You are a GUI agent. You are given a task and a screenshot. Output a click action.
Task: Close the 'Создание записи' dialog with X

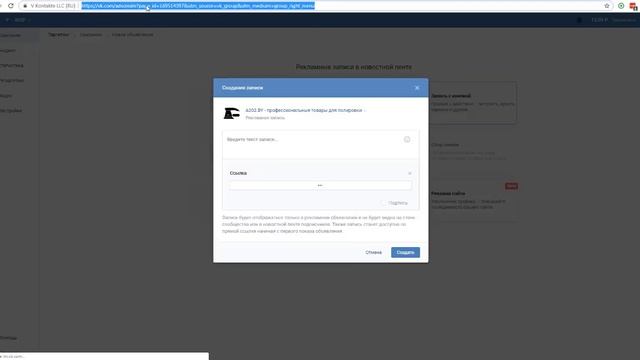pos(417,88)
